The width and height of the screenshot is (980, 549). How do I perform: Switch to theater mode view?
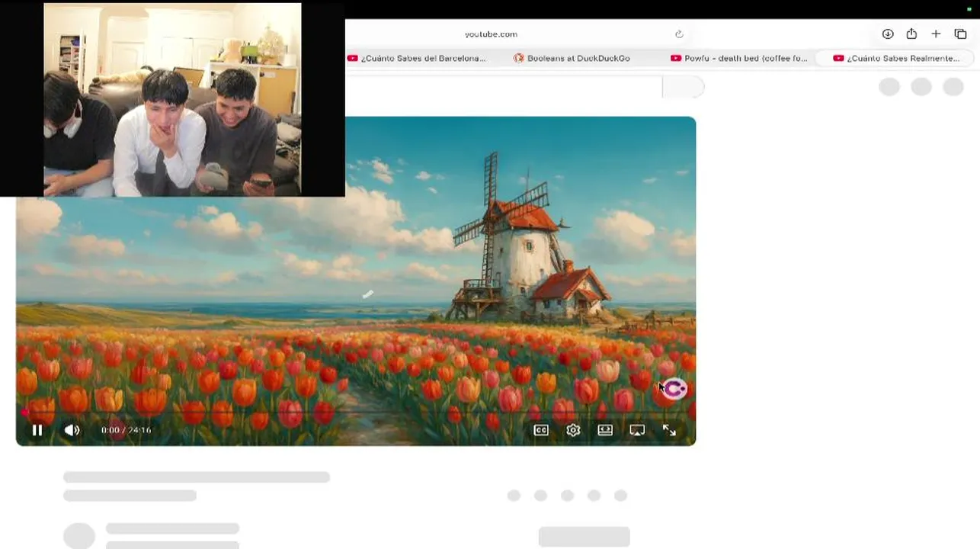coord(605,430)
